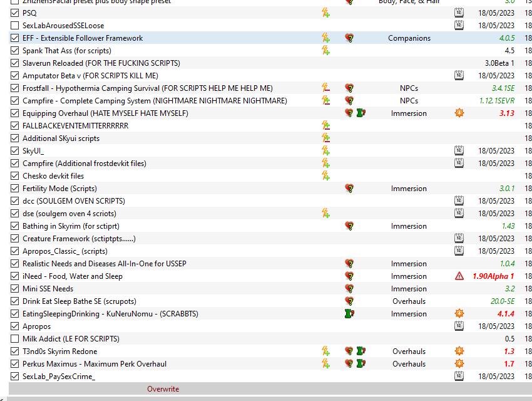Click the lightning icon in dse soulgem oven row
The width and height of the screenshot is (532, 401).
tap(325, 214)
